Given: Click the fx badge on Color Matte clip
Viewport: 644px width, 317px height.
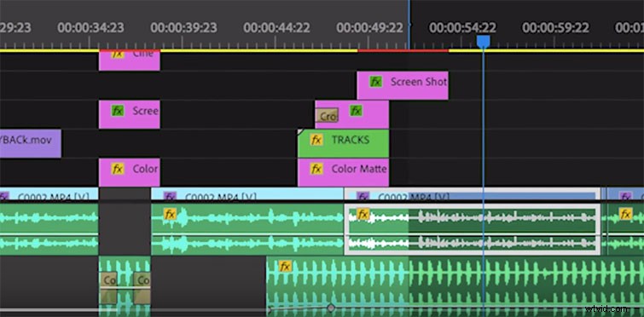Looking at the screenshot, I should pyautogui.click(x=316, y=169).
